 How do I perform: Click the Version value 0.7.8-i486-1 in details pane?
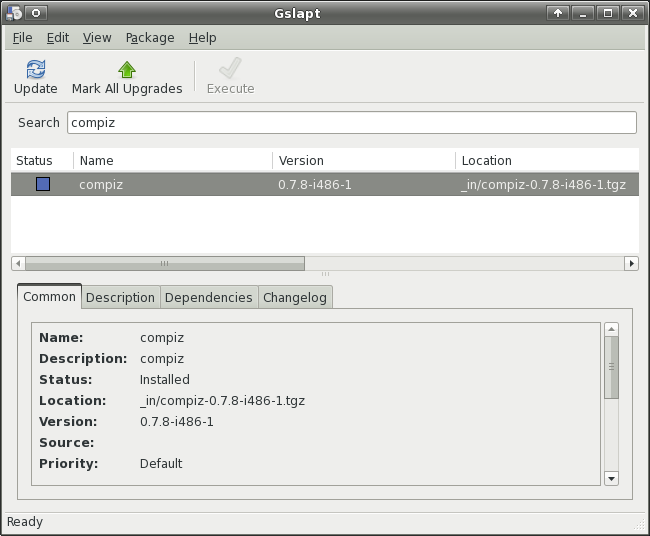click(x=177, y=421)
